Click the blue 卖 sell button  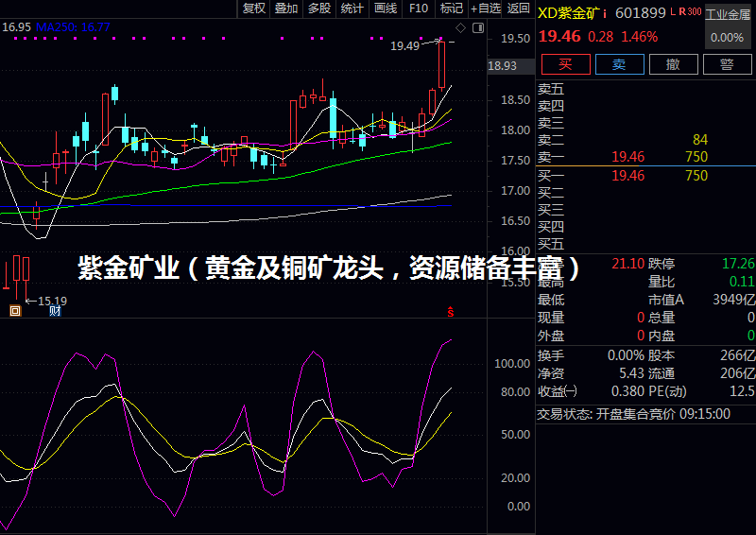pos(620,64)
